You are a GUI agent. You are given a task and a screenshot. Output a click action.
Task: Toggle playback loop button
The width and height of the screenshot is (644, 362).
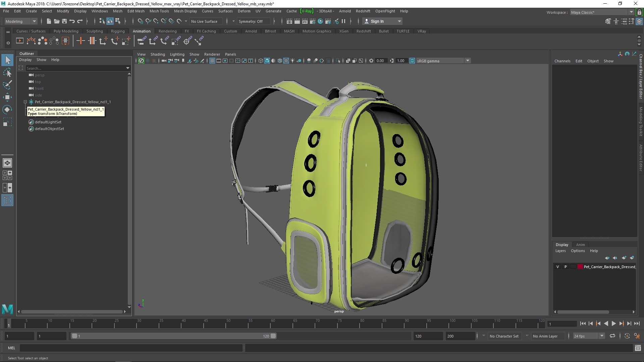612,336
